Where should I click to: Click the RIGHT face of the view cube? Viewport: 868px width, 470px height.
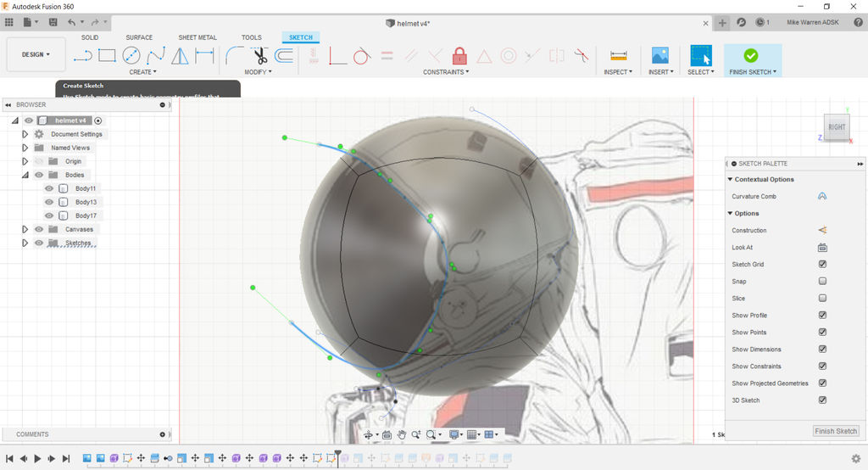click(x=837, y=127)
